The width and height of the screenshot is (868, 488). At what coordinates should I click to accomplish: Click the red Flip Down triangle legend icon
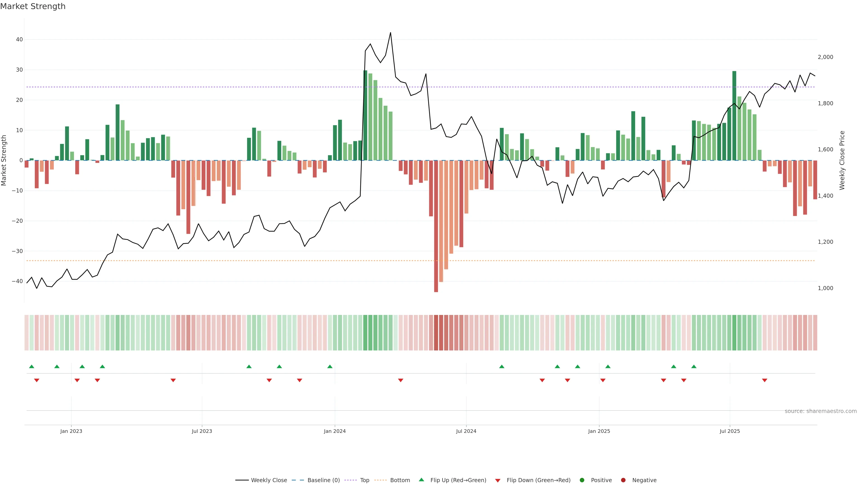click(498, 480)
